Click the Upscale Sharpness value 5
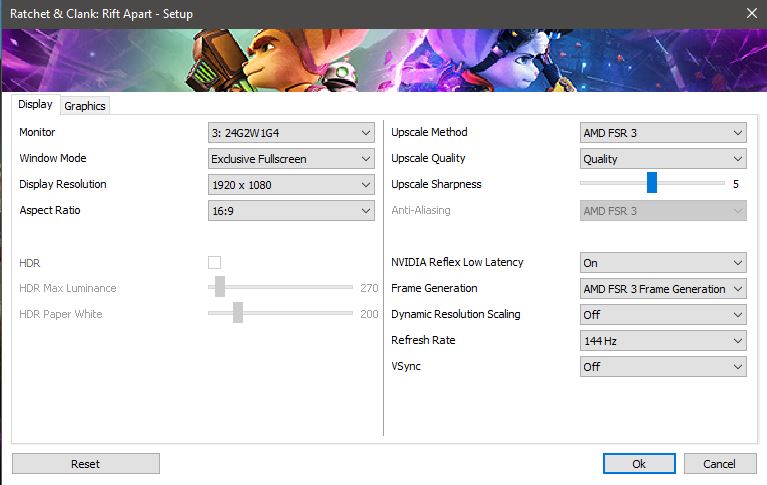 click(736, 184)
